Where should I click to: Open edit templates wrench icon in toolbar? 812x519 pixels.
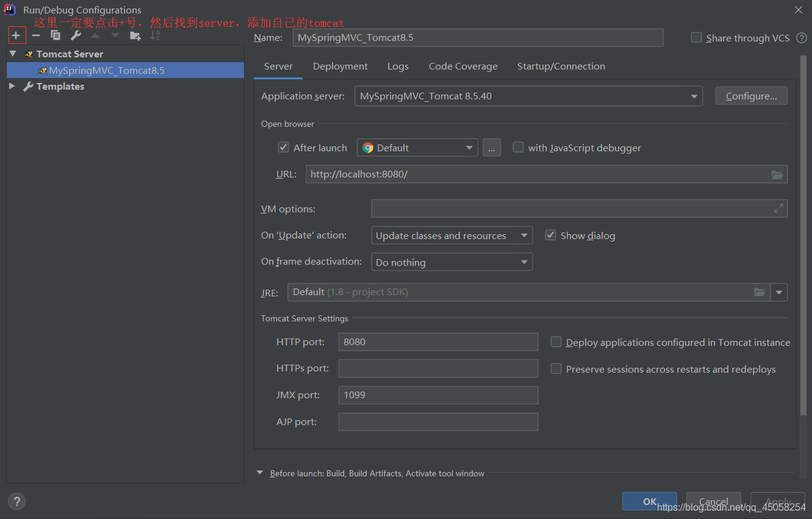coord(76,35)
